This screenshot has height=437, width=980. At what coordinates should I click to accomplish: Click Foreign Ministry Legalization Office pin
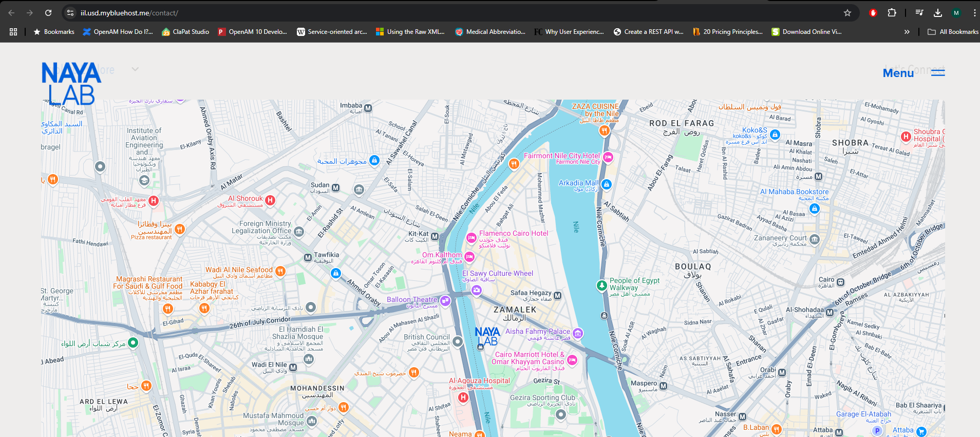coord(299,232)
